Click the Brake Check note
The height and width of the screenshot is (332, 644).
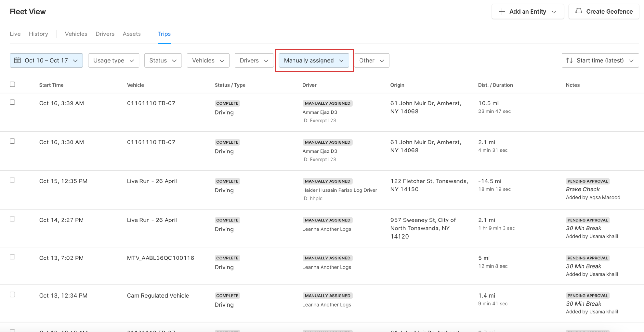coord(583,189)
